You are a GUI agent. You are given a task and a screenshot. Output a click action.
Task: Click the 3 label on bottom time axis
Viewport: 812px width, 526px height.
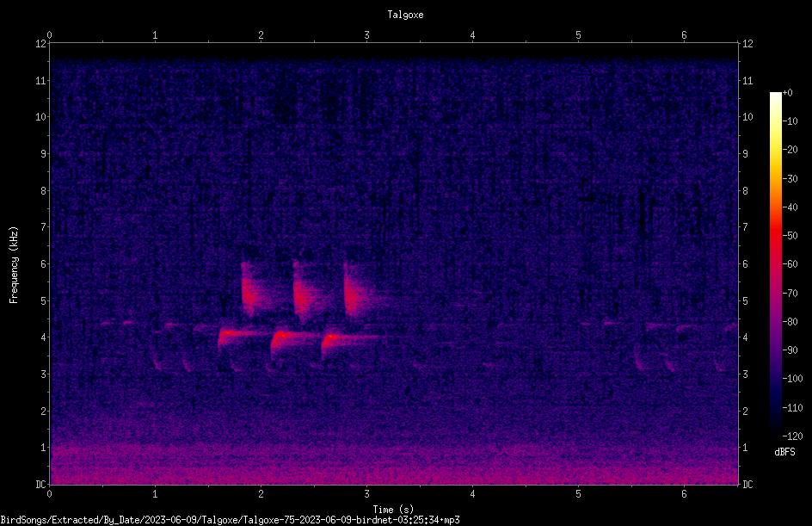click(366, 494)
